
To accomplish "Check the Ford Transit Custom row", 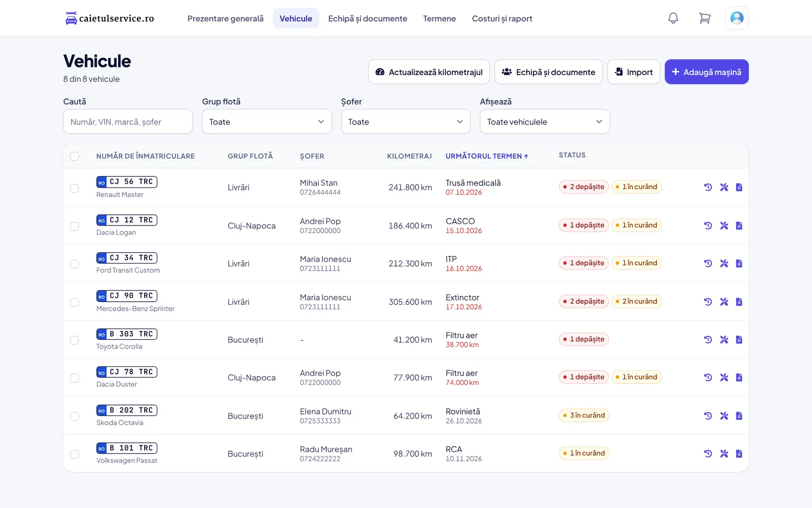I will pos(75,264).
